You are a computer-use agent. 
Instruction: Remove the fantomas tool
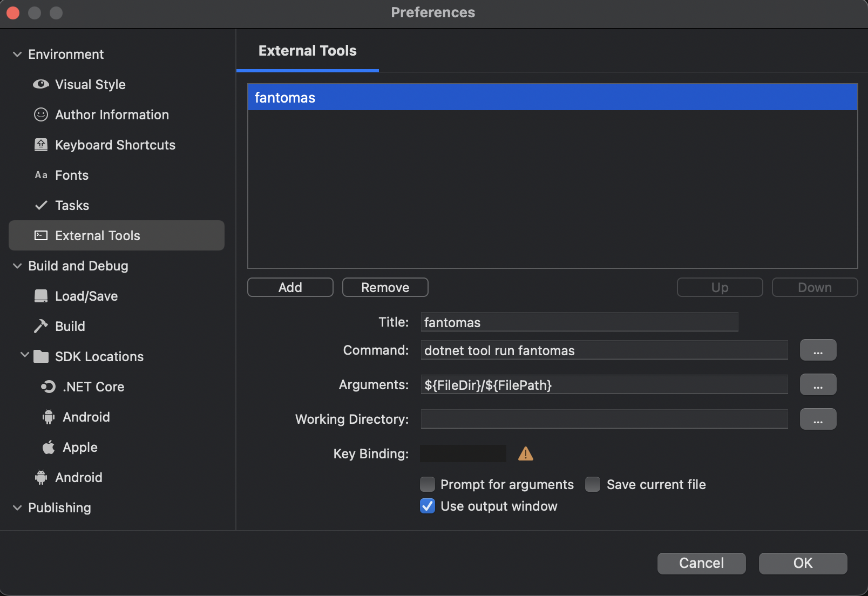coord(385,287)
